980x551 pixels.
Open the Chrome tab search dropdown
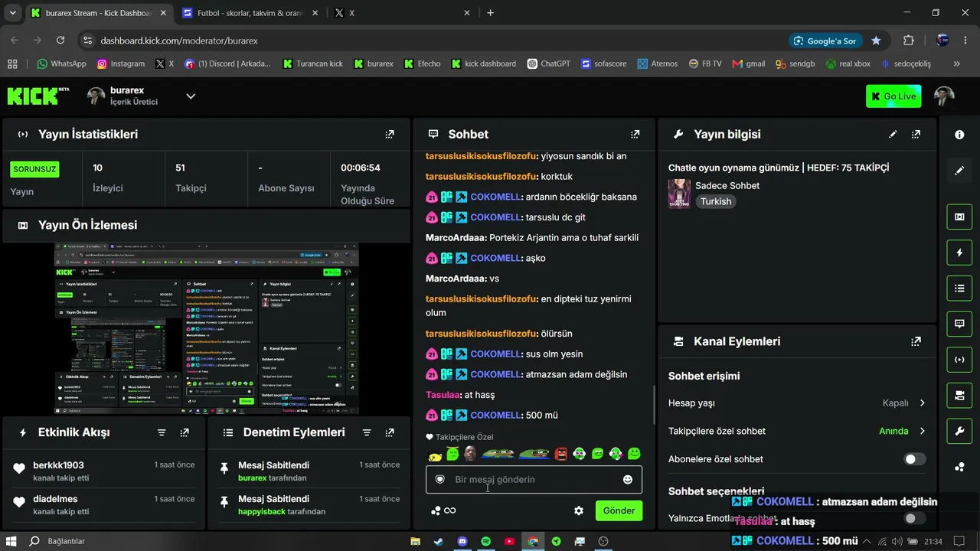[12, 13]
